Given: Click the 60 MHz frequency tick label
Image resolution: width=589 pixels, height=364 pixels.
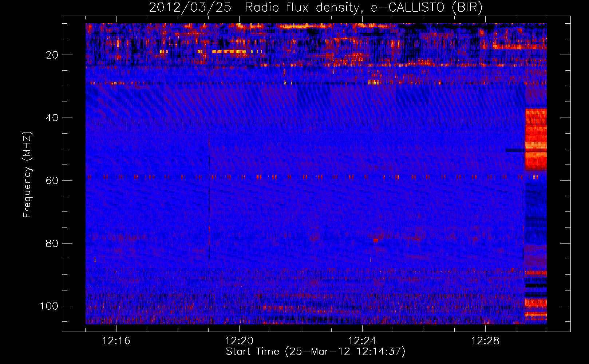Looking at the screenshot, I should [x=52, y=181].
